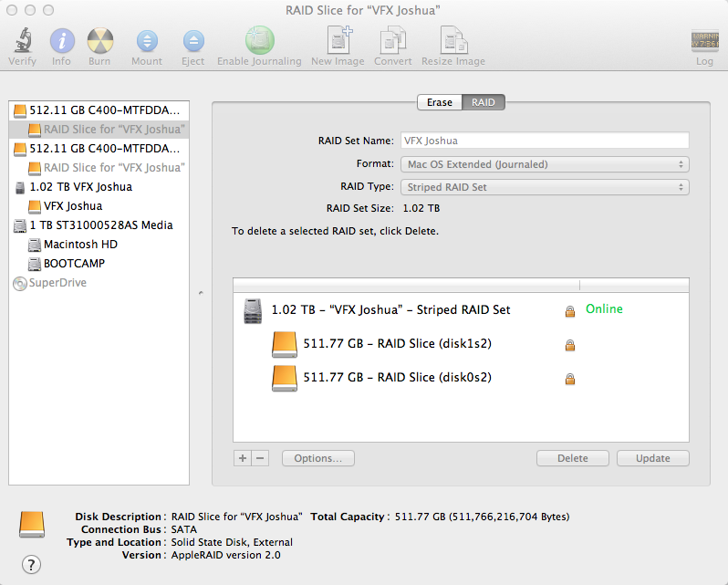Click the SuperDrive optical disc icon
The height and width of the screenshot is (585, 728).
(20, 283)
